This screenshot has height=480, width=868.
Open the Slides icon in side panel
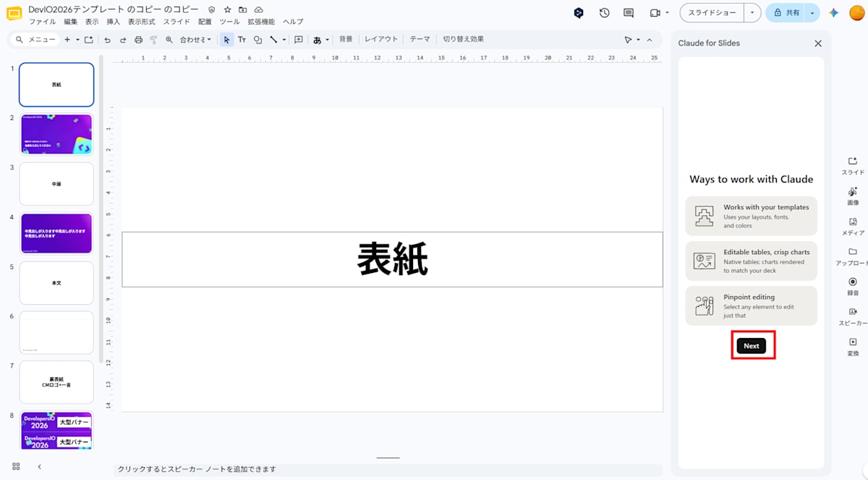point(853,166)
